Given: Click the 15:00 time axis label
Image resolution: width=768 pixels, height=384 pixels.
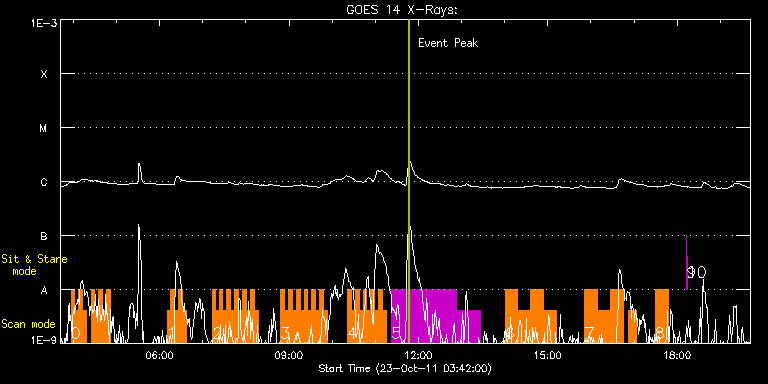Looking at the screenshot, I should [547, 355].
